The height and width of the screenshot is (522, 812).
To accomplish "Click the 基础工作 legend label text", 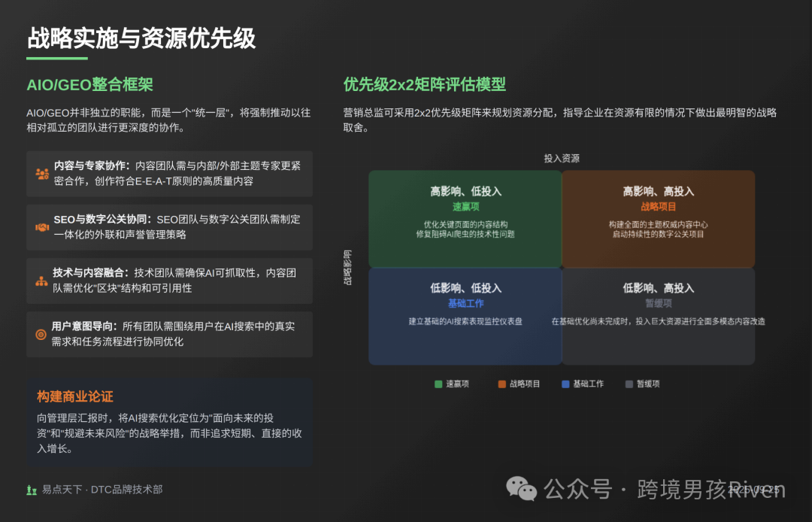I will (x=589, y=384).
